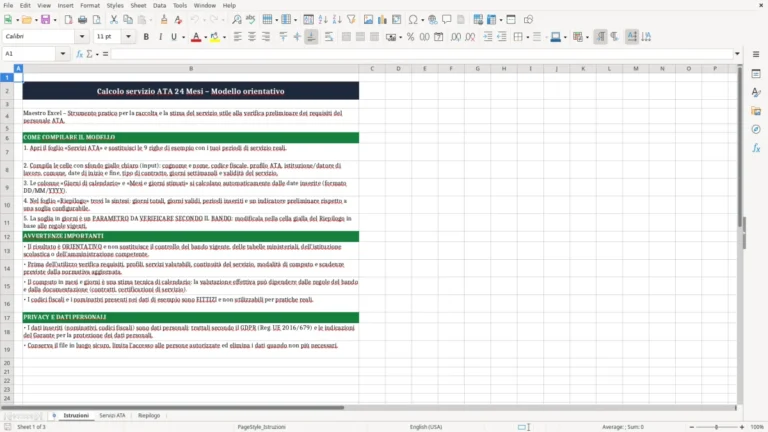The image size is (768, 432).
Task: Toggle align right
Action: [x=266, y=37]
